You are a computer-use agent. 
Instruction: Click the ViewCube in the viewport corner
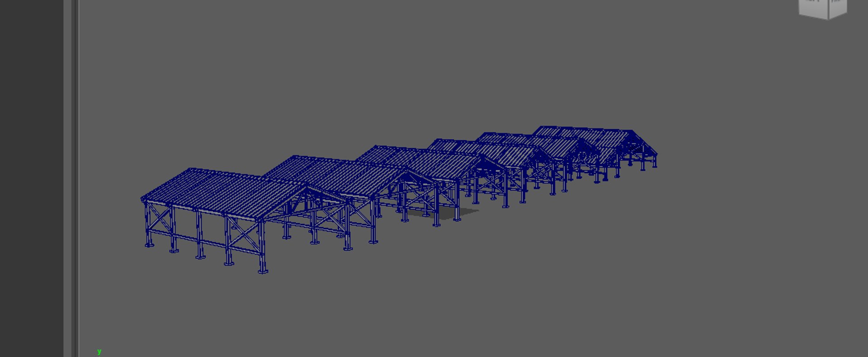[x=823, y=9]
